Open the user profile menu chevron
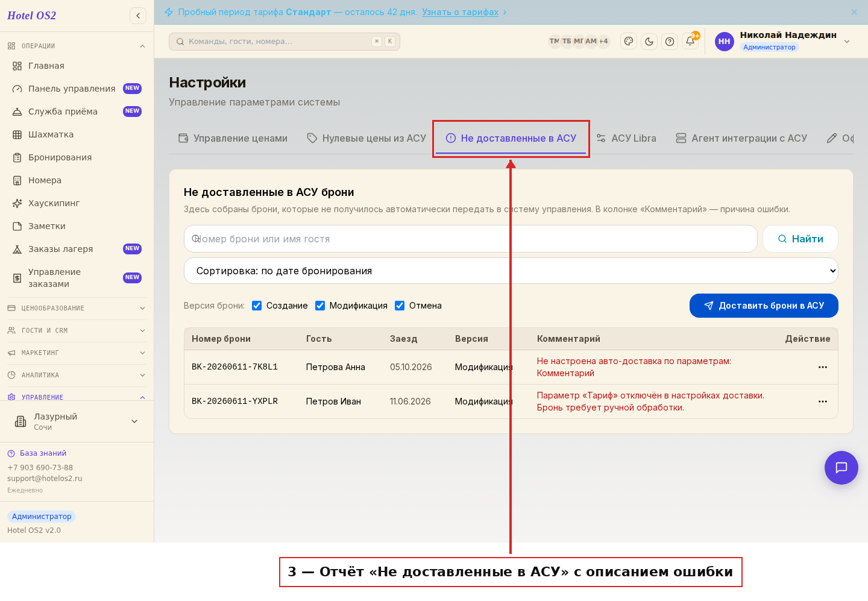This screenshot has height=601, width=868. (x=847, y=42)
